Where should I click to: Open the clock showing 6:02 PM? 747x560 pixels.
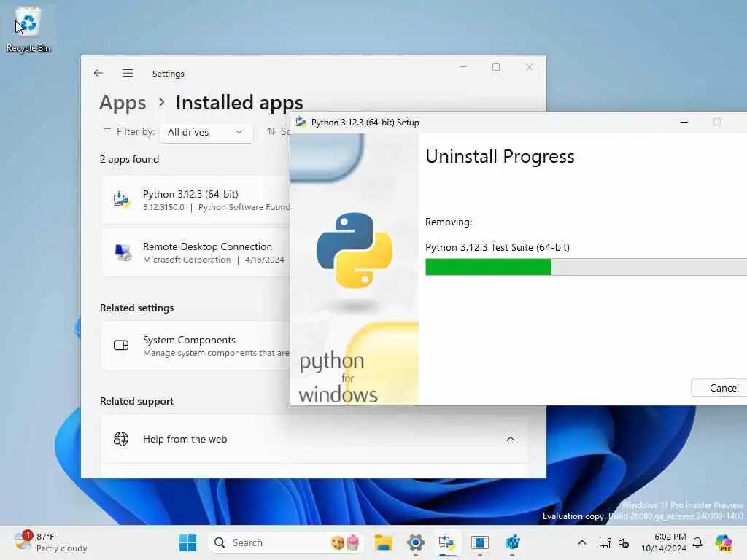664,542
